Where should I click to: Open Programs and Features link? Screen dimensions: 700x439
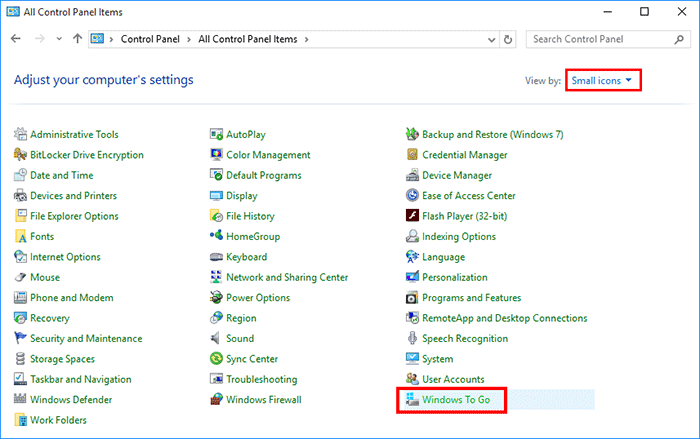(x=472, y=297)
